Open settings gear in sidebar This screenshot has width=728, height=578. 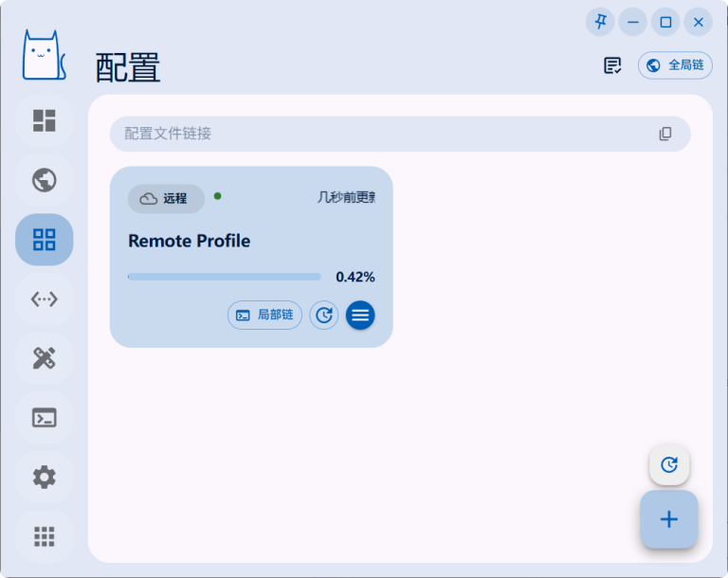[45, 478]
